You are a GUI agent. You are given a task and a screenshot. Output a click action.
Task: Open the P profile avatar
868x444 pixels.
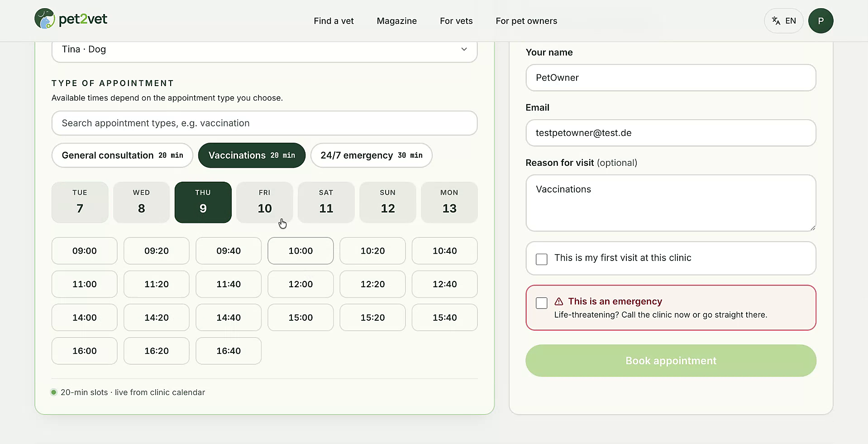point(820,21)
